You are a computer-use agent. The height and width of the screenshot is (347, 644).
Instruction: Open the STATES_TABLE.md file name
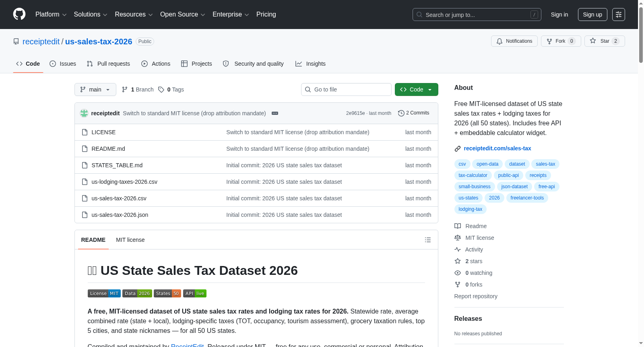click(x=117, y=165)
